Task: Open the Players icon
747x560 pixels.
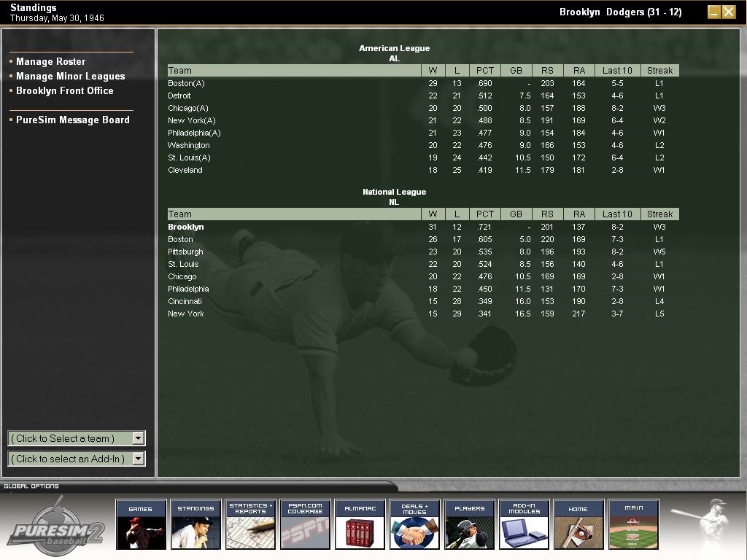Action: pyautogui.click(x=469, y=524)
